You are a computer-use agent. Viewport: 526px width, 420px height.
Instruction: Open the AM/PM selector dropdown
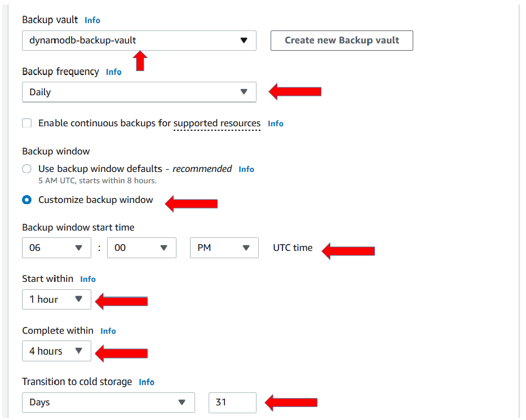pos(224,248)
